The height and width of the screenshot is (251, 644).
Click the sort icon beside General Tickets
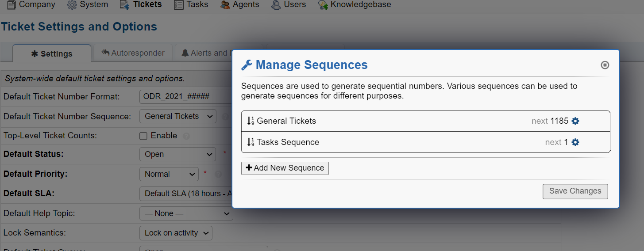tap(251, 121)
